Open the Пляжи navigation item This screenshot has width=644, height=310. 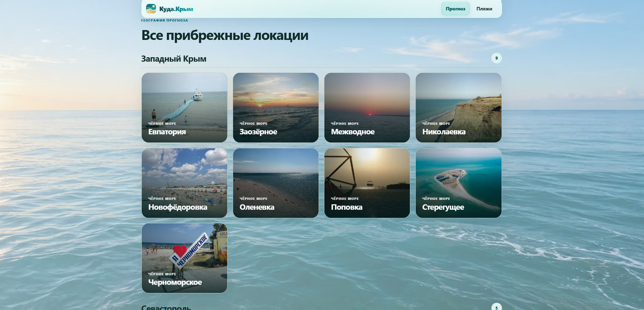pos(484,9)
